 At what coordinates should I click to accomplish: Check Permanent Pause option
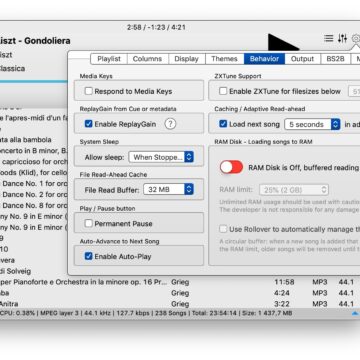pos(88,223)
